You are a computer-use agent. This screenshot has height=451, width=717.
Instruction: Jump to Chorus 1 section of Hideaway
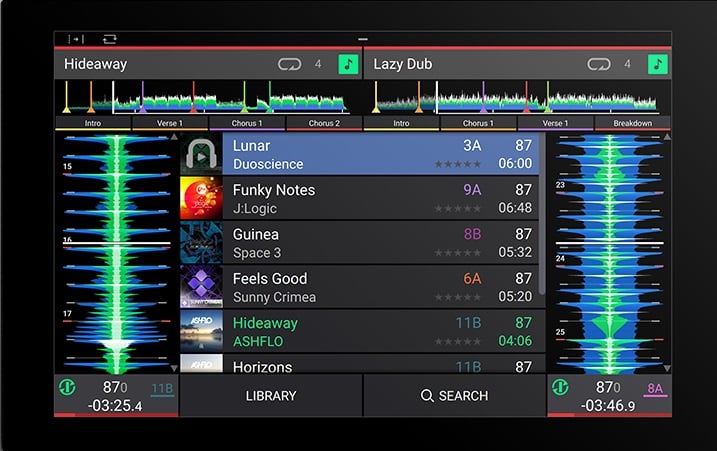pyautogui.click(x=246, y=123)
